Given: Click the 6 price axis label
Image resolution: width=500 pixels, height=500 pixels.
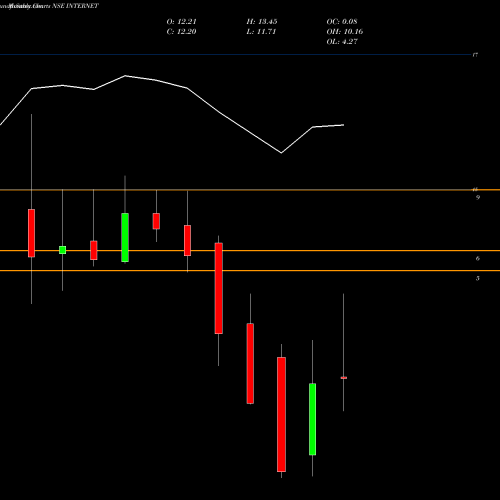Looking at the screenshot, I should pyautogui.click(x=478, y=258).
